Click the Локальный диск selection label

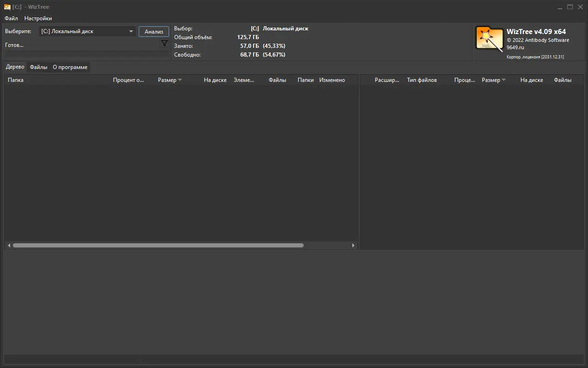(285, 29)
